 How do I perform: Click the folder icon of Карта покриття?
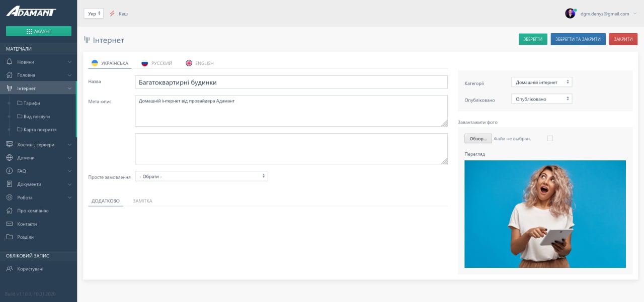pos(20,129)
